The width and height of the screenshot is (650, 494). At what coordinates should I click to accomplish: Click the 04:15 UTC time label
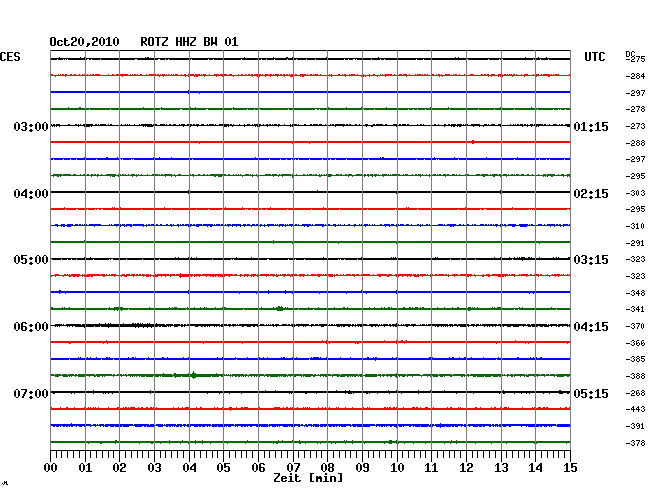coord(591,327)
